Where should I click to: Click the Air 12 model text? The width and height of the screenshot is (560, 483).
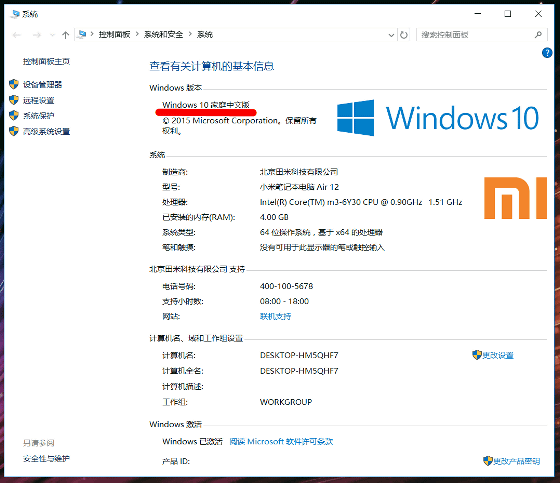coord(299,187)
